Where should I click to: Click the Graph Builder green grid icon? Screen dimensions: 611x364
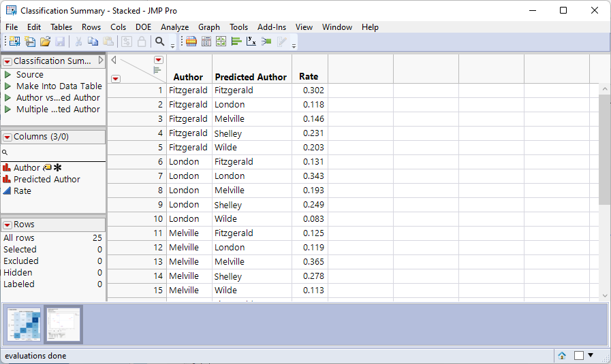click(x=221, y=42)
